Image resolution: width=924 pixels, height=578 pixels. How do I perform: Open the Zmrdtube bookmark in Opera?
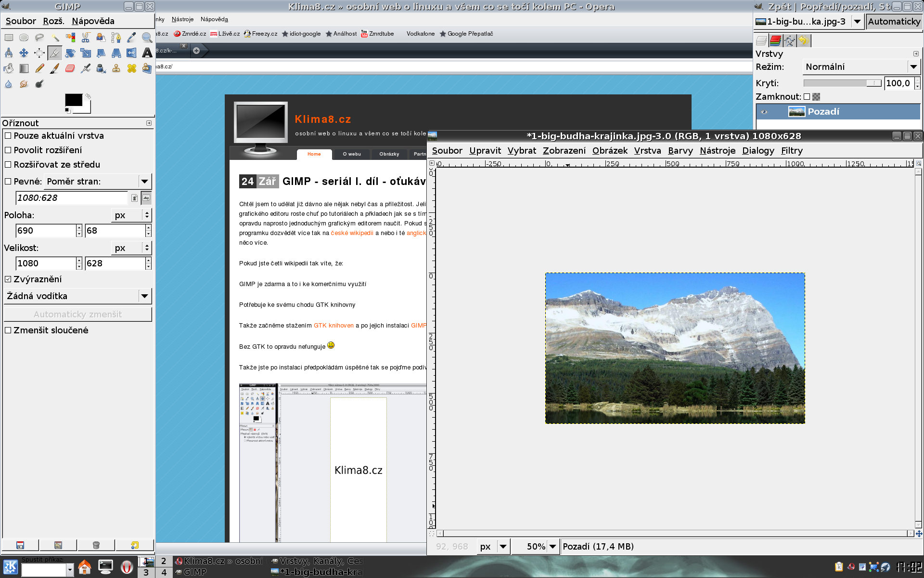tap(377, 34)
